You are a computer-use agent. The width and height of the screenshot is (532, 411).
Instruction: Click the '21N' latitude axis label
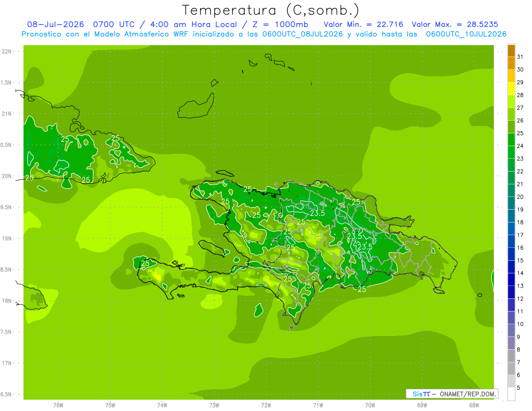(7, 114)
